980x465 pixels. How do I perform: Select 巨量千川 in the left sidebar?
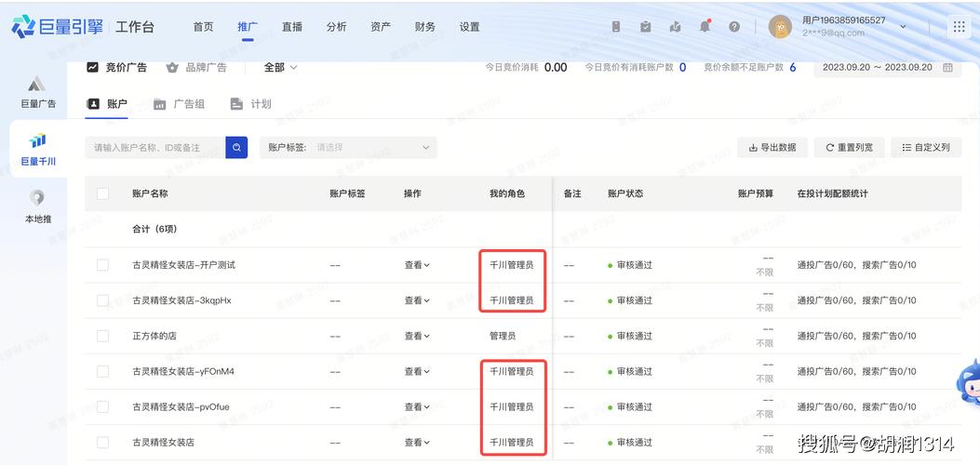pyautogui.click(x=38, y=150)
